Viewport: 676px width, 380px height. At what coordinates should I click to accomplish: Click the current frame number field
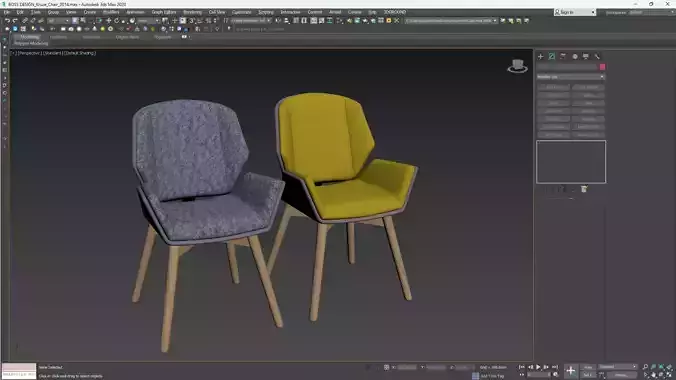tap(539, 375)
